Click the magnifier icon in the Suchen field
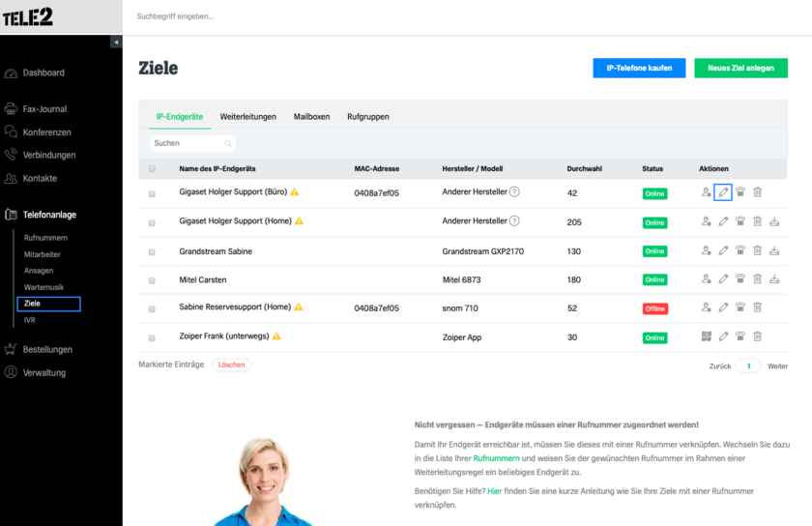 pyautogui.click(x=228, y=143)
